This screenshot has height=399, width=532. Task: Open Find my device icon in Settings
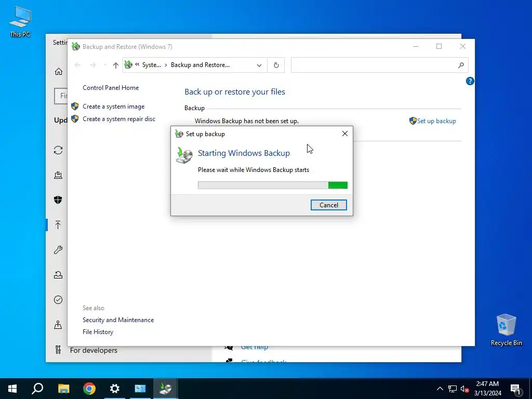click(58, 325)
